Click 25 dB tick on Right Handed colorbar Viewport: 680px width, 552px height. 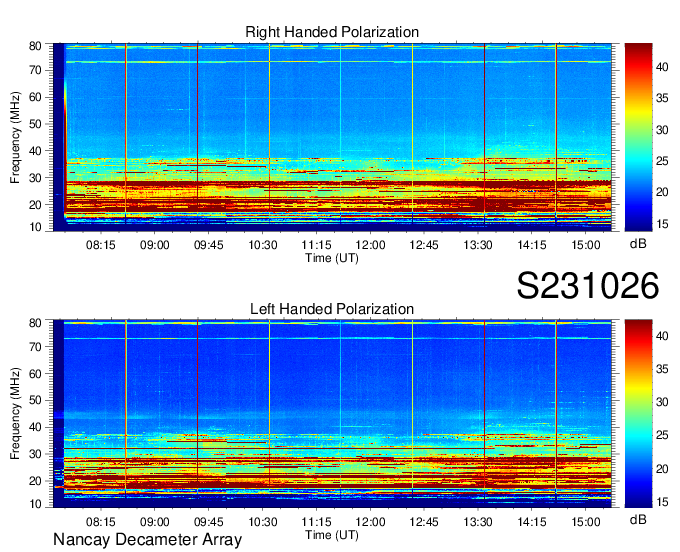pyautogui.click(x=662, y=161)
